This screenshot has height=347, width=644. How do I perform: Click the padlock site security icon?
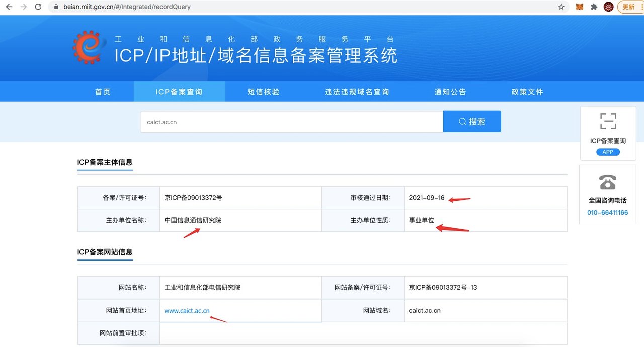point(56,7)
